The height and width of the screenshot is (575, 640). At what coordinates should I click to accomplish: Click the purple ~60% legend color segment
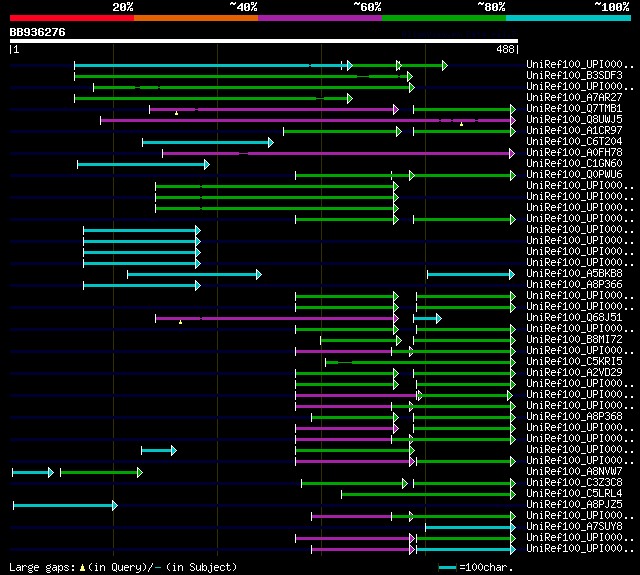320,18
